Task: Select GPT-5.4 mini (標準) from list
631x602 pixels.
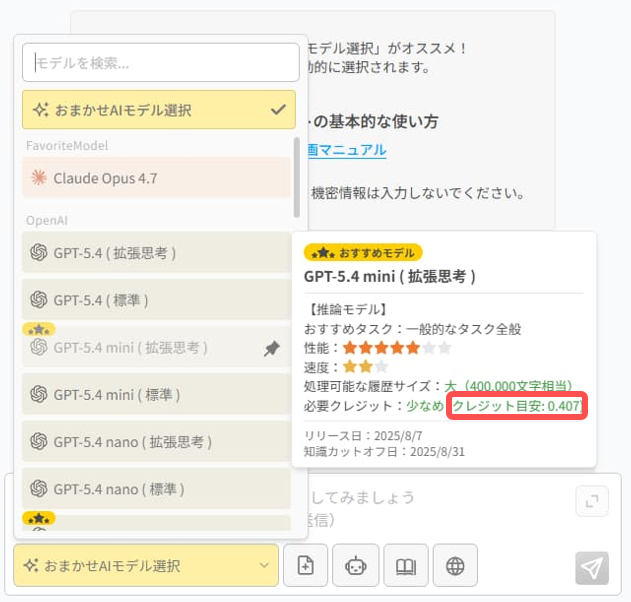Action: point(156,394)
